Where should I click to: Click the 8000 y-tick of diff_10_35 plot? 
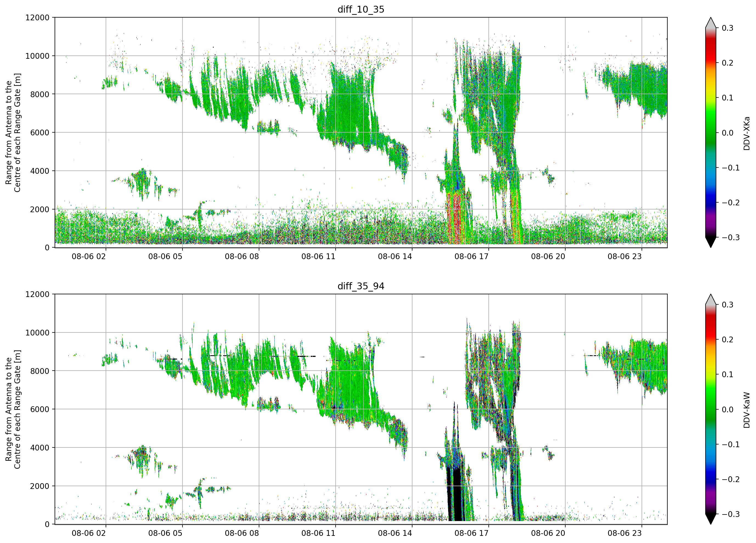click(x=40, y=94)
